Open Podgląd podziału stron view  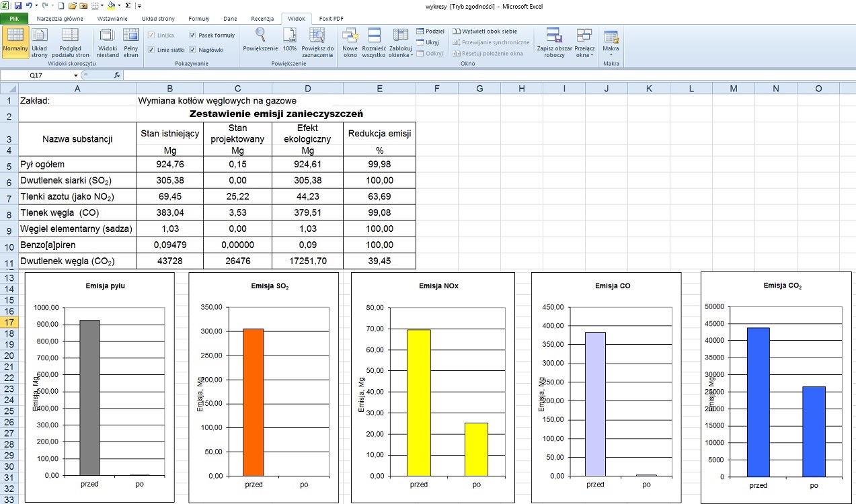(x=70, y=42)
